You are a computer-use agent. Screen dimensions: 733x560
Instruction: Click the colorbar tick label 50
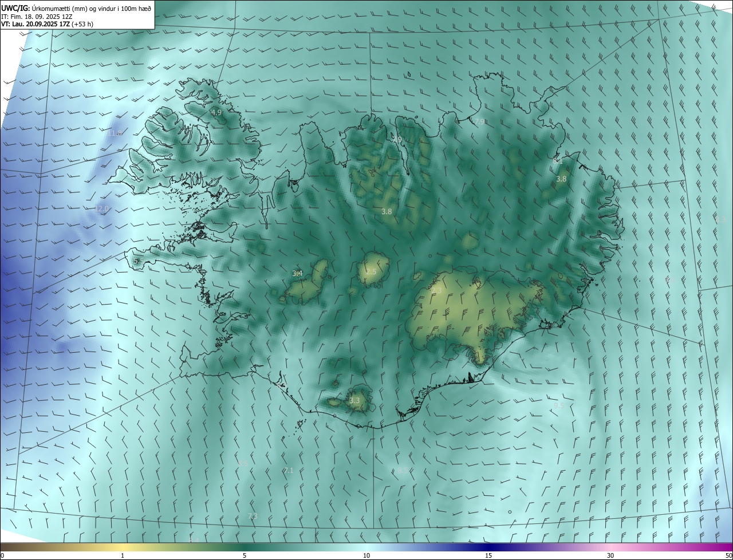pyautogui.click(x=728, y=555)
